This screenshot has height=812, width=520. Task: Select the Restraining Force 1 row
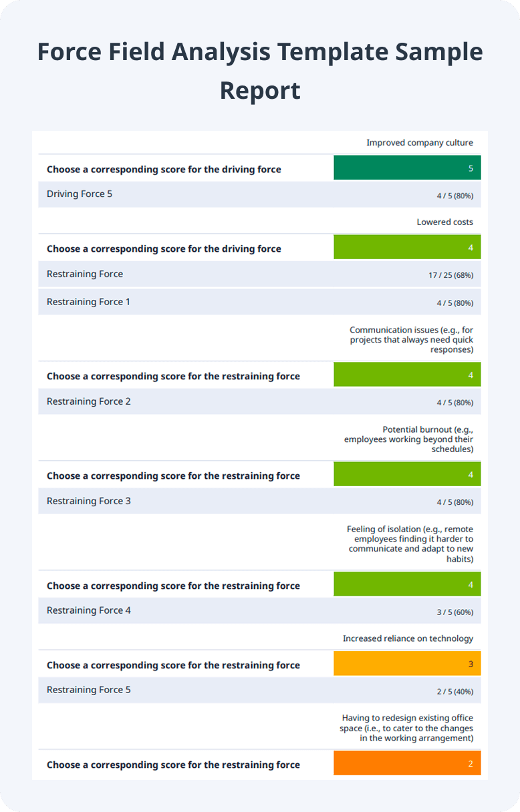(x=259, y=302)
